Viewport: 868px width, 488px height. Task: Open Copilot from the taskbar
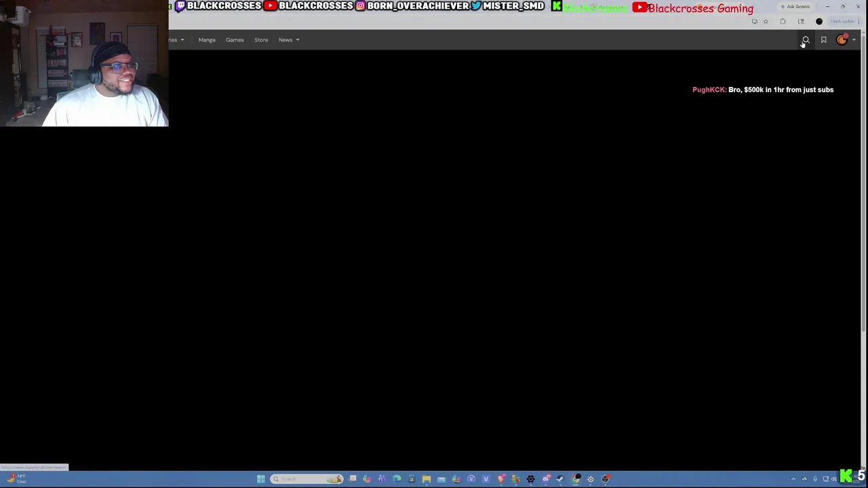[x=367, y=479]
